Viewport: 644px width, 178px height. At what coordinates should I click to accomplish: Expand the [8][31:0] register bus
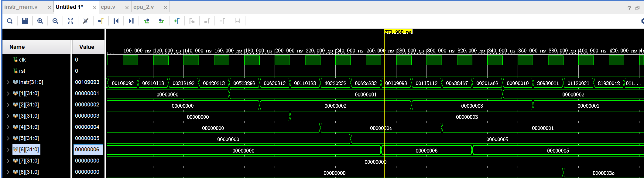coord(8,172)
